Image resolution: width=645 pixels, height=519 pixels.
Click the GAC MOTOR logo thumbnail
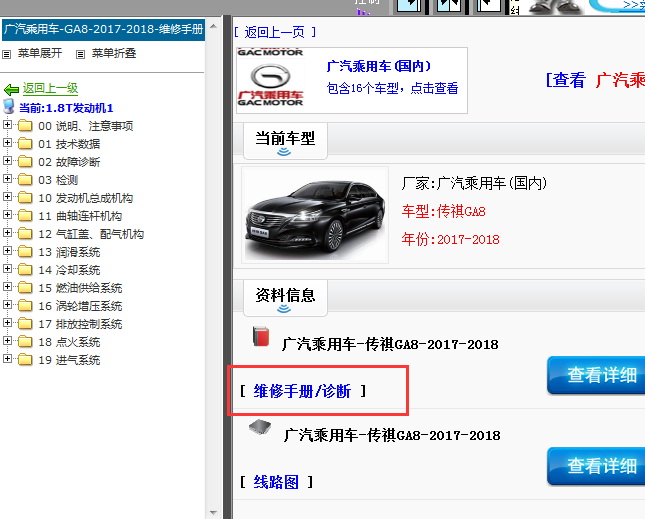point(271,78)
